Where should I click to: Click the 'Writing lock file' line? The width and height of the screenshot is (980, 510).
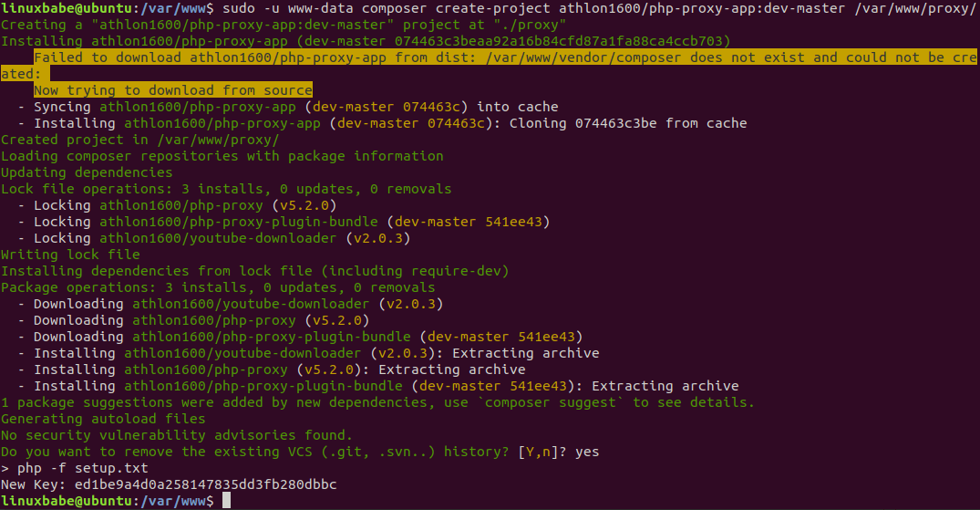[x=70, y=255]
